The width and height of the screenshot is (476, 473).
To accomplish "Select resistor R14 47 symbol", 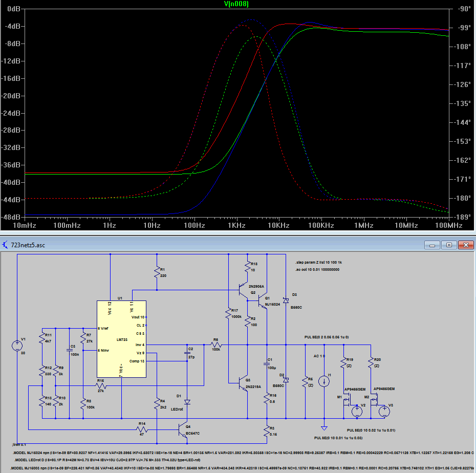I will pos(142,429).
